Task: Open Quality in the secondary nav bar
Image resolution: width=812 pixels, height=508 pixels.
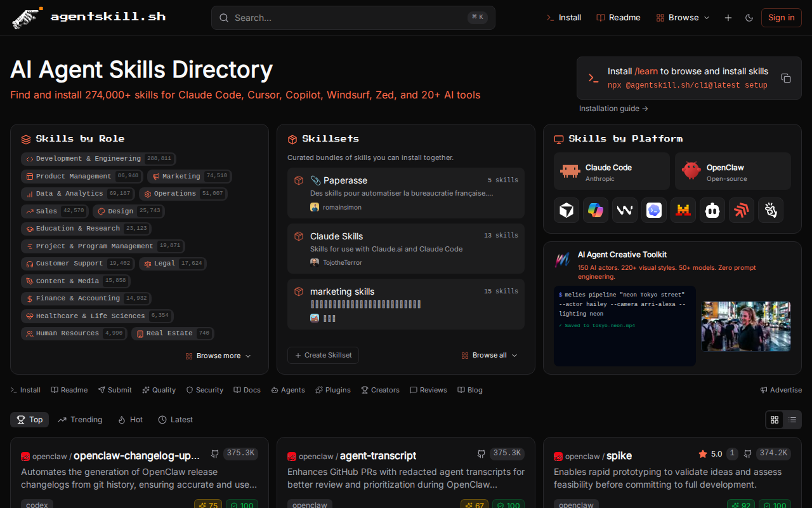Action: point(159,390)
